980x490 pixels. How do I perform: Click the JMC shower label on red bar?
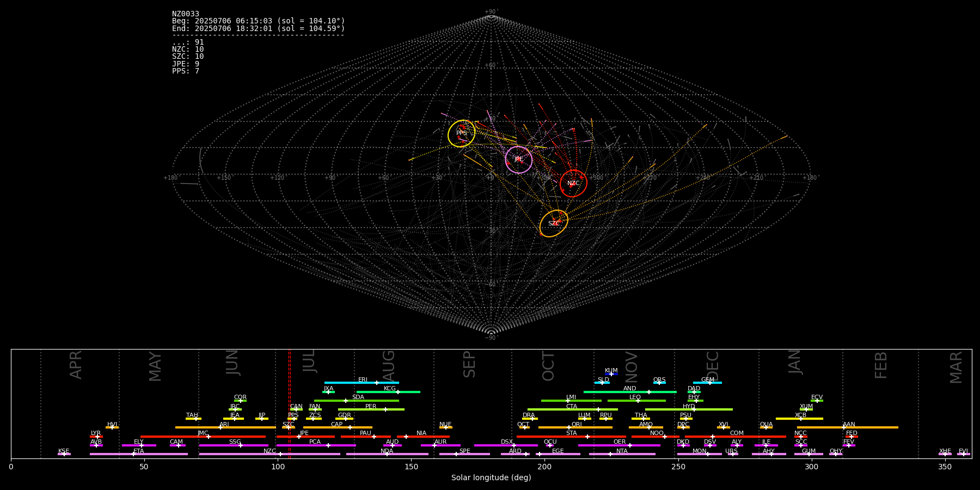pyautogui.click(x=203, y=433)
